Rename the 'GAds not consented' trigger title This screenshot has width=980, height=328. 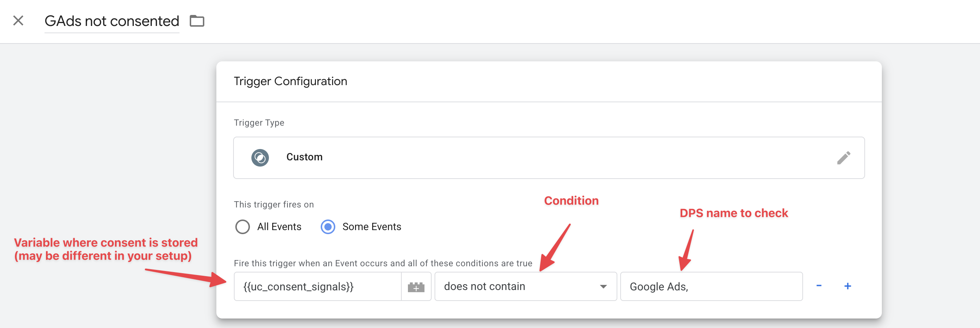click(112, 21)
